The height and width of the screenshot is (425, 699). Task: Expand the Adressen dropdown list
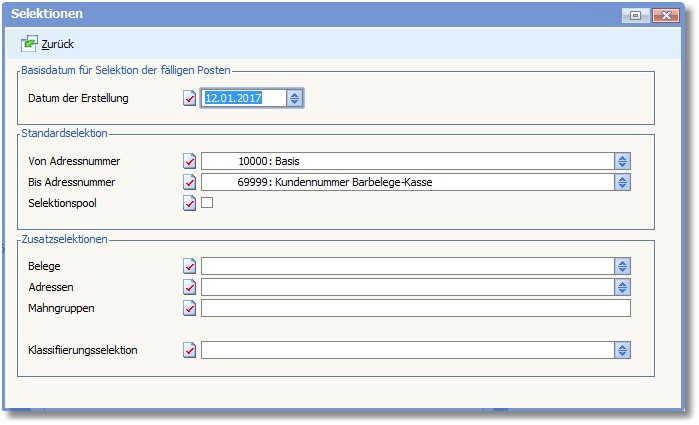coord(622,287)
